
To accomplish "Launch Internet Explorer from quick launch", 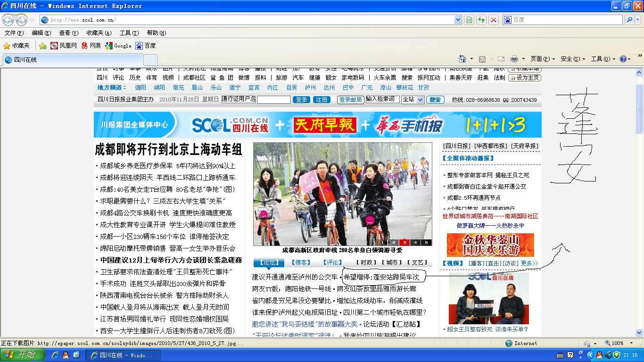I will (55, 355).
